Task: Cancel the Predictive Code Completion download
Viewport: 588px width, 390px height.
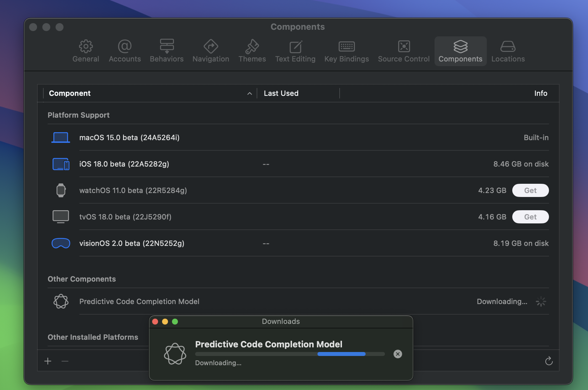Action: (398, 354)
